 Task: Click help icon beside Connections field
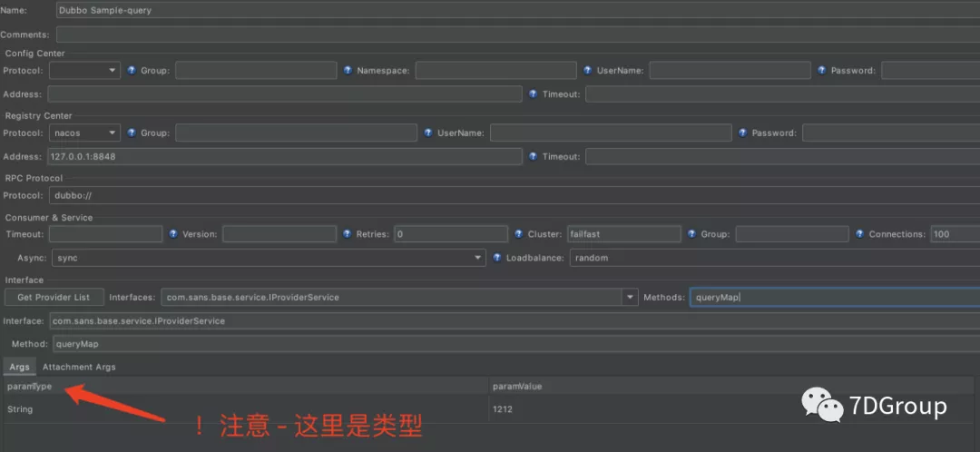859,234
